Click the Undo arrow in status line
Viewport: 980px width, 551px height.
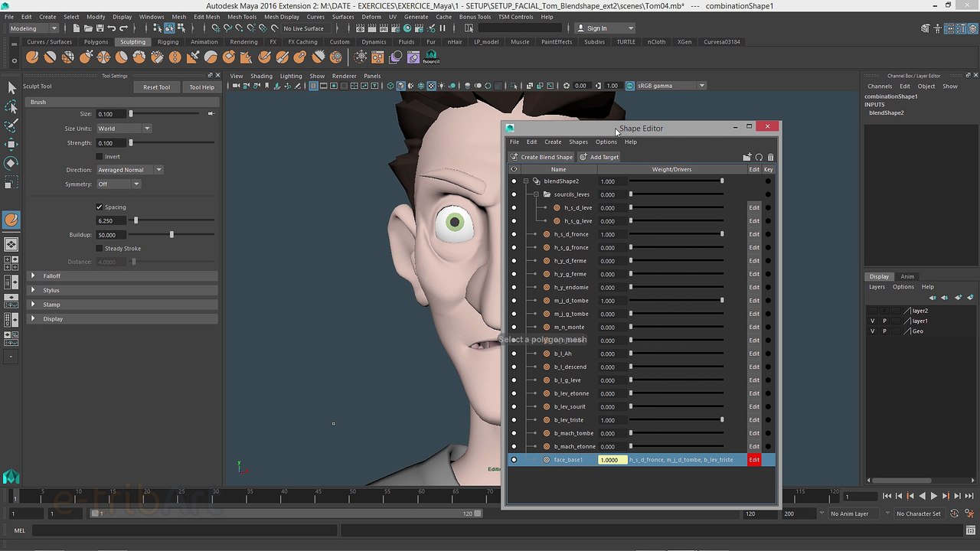coord(112,28)
